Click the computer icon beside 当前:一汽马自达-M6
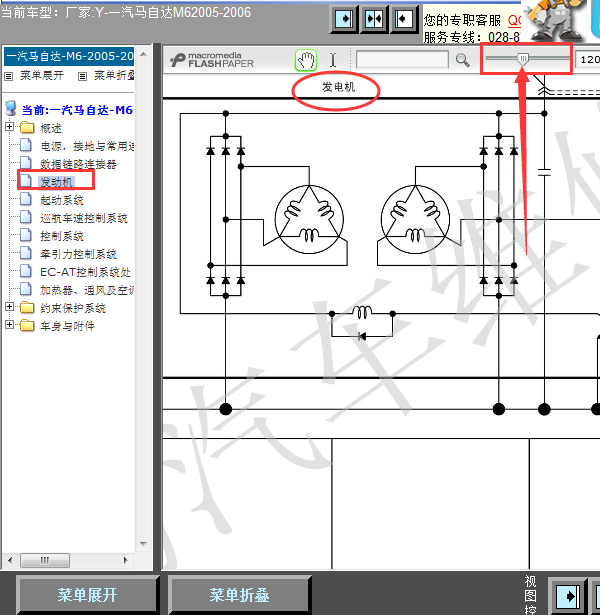600x615 pixels. [11, 109]
